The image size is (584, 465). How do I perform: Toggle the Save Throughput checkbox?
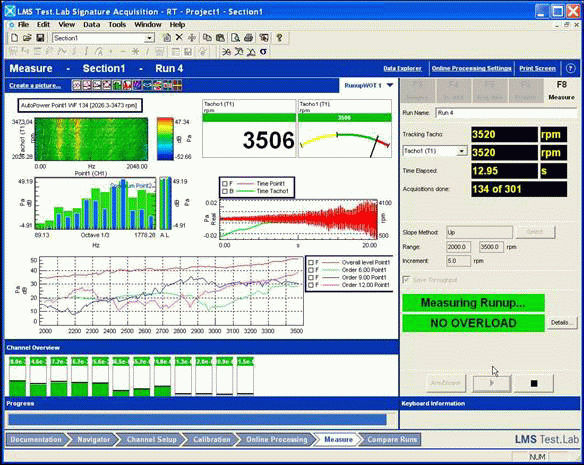click(x=406, y=280)
